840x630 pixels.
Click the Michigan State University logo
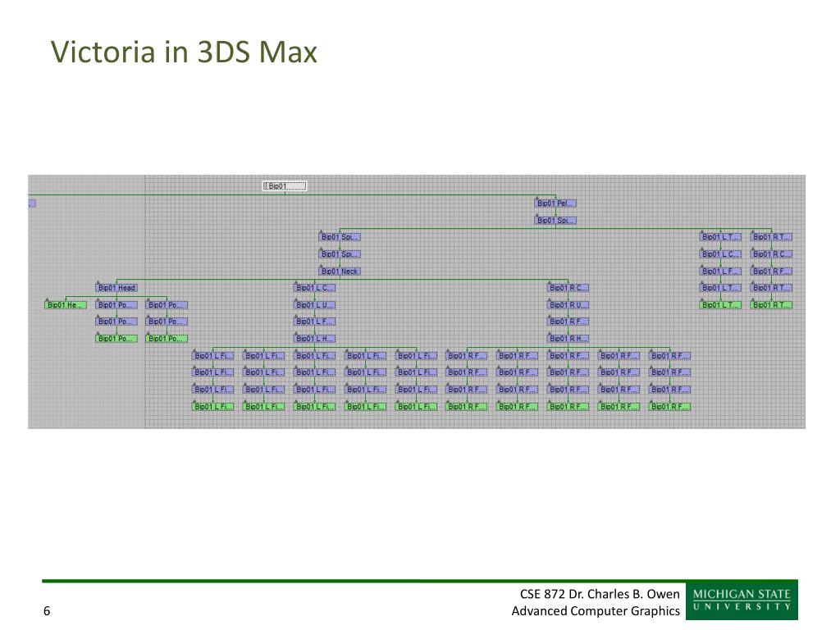click(742, 600)
